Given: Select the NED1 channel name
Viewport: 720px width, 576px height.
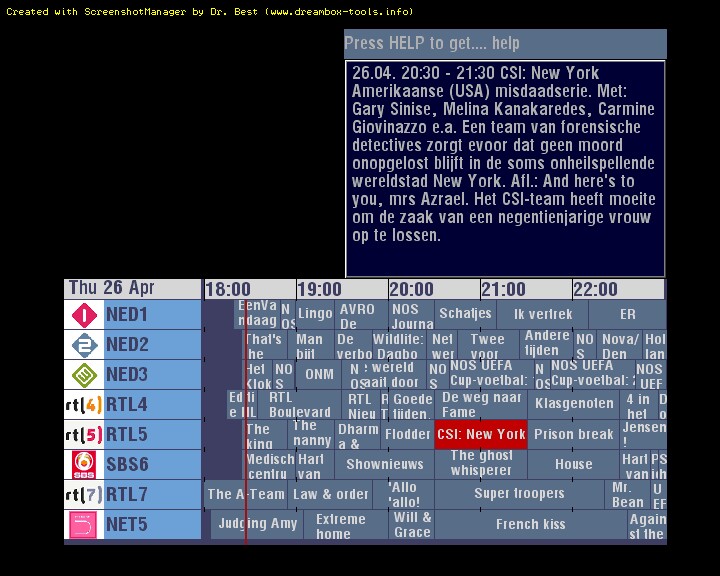Looking at the screenshot, I should point(152,315).
